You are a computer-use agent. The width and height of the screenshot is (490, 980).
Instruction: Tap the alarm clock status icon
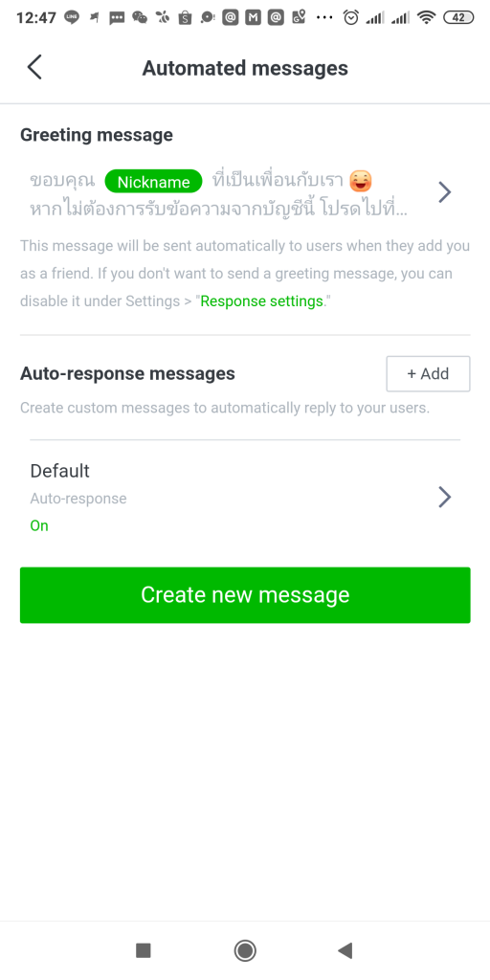point(351,17)
